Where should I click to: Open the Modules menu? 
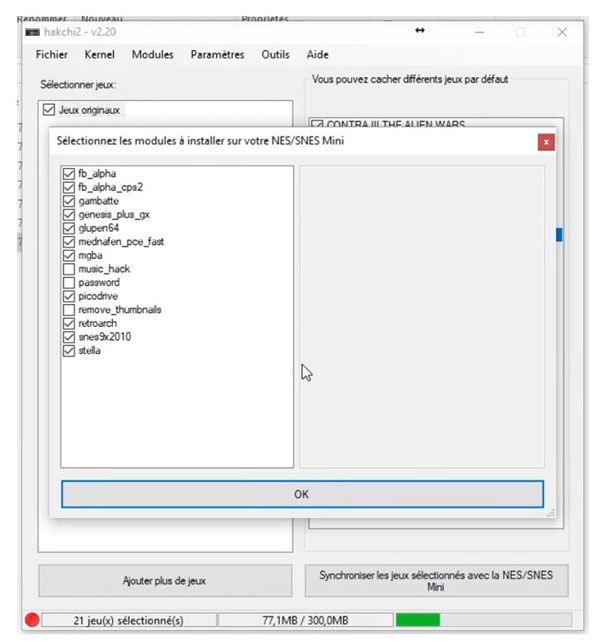click(x=152, y=55)
